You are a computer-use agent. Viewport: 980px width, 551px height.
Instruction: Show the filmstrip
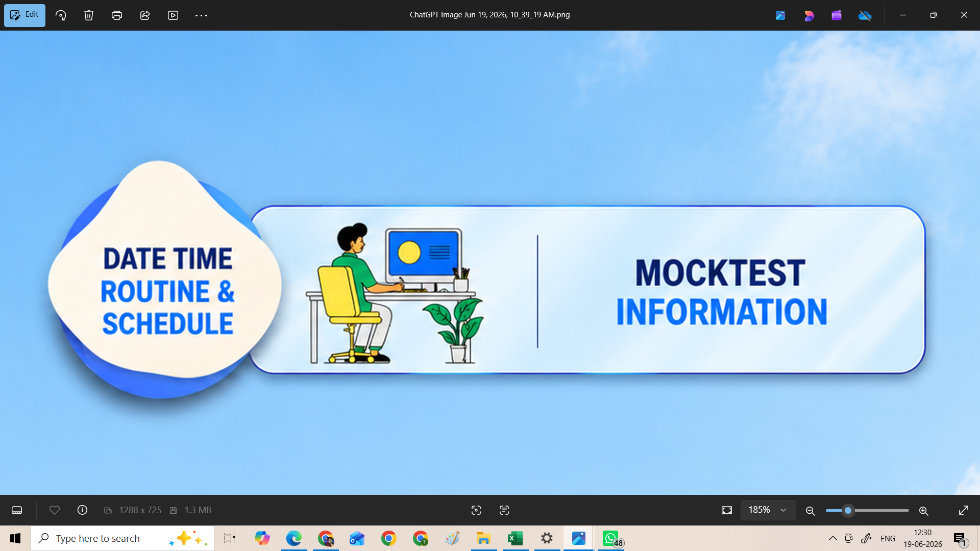tap(17, 510)
